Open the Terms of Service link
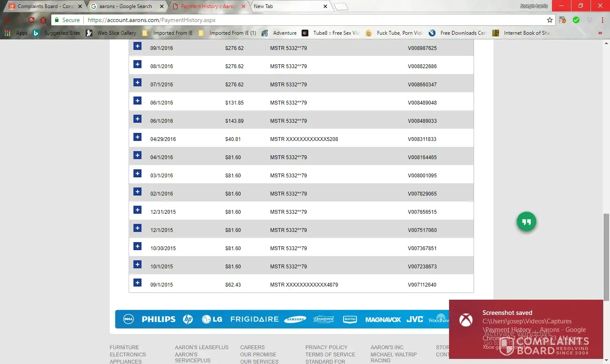610x364 pixels. point(330,355)
